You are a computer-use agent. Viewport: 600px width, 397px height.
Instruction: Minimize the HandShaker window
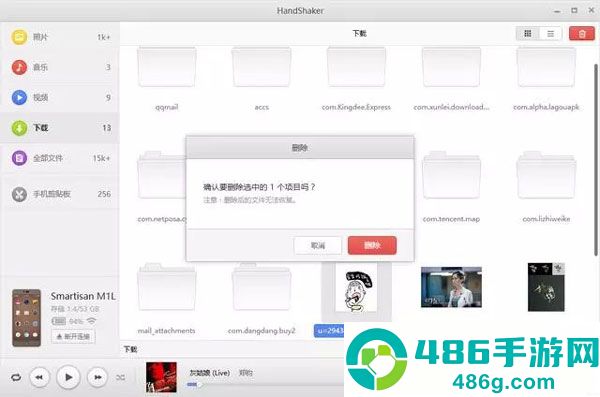click(557, 11)
